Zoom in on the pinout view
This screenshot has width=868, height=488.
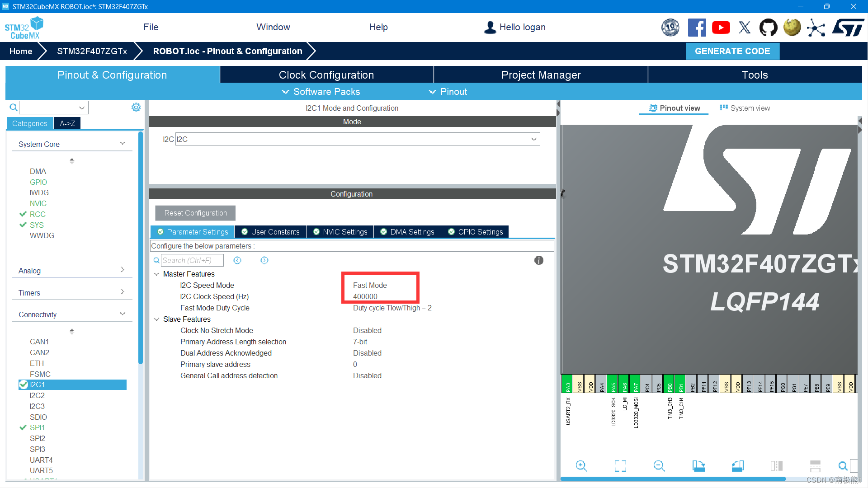coord(581,466)
